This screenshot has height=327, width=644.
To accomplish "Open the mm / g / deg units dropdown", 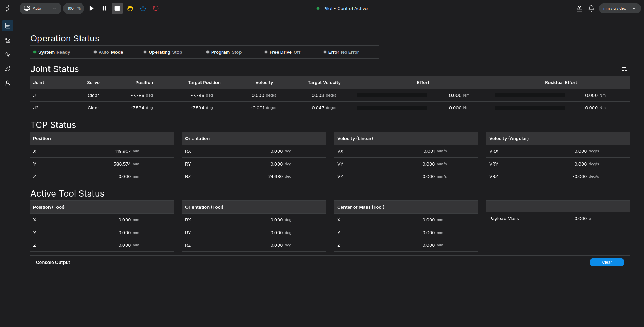I will 619,8.
